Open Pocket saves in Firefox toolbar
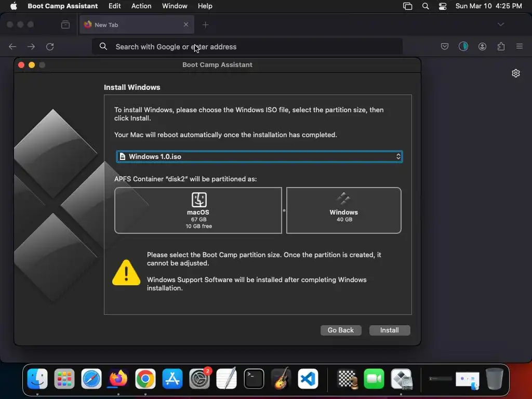The image size is (532, 399). [x=445, y=46]
